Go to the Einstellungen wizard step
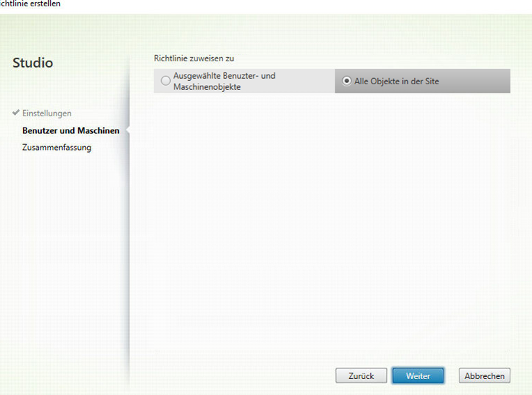This screenshot has width=532, height=395. [x=47, y=114]
